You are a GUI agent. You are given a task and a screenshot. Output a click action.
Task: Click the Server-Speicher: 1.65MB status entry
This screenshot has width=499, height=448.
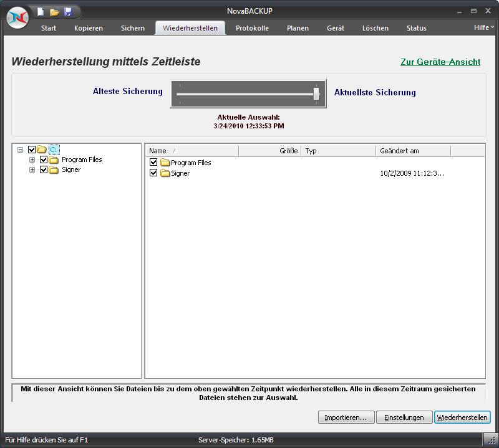pos(236,440)
